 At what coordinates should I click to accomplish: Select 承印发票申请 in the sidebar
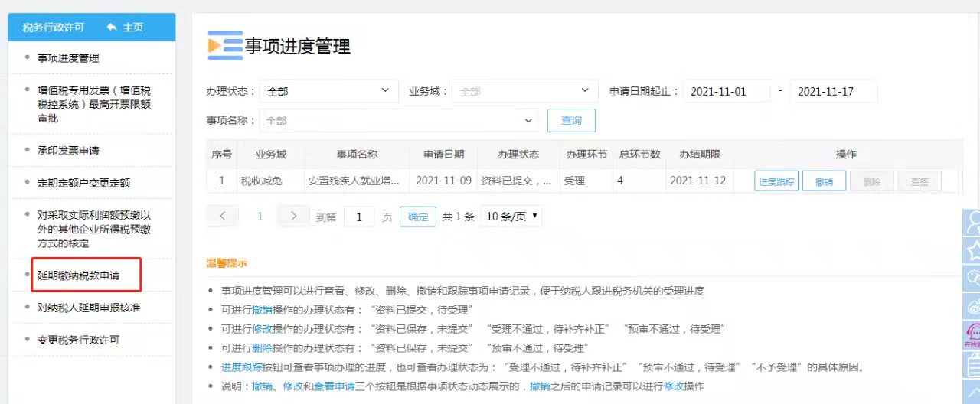(68, 151)
